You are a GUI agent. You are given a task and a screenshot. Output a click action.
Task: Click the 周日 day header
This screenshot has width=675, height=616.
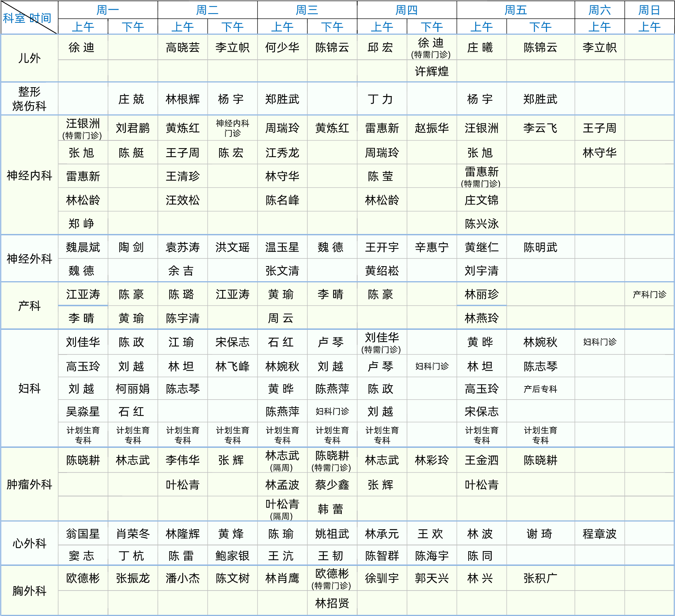[x=649, y=10]
